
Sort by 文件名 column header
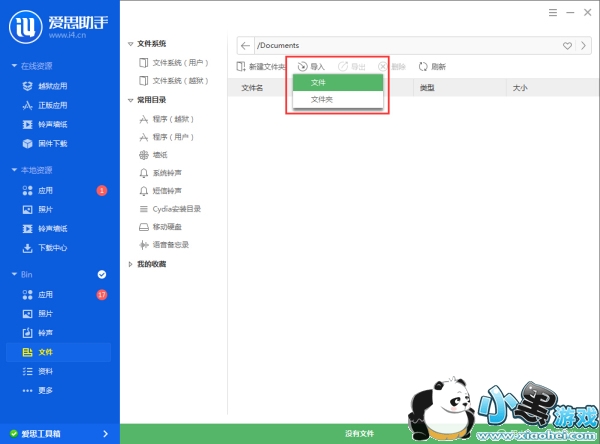[252, 88]
